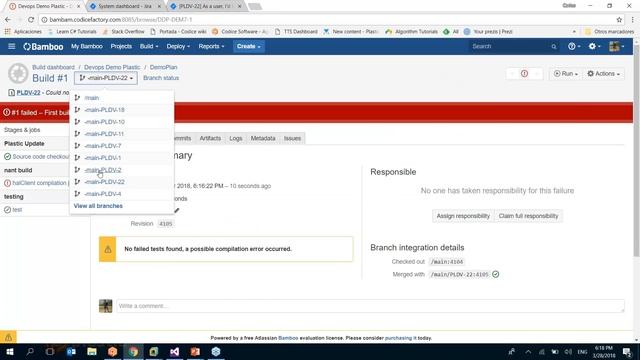
Task: Open the test job in sidebar
Action: pos(17,210)
